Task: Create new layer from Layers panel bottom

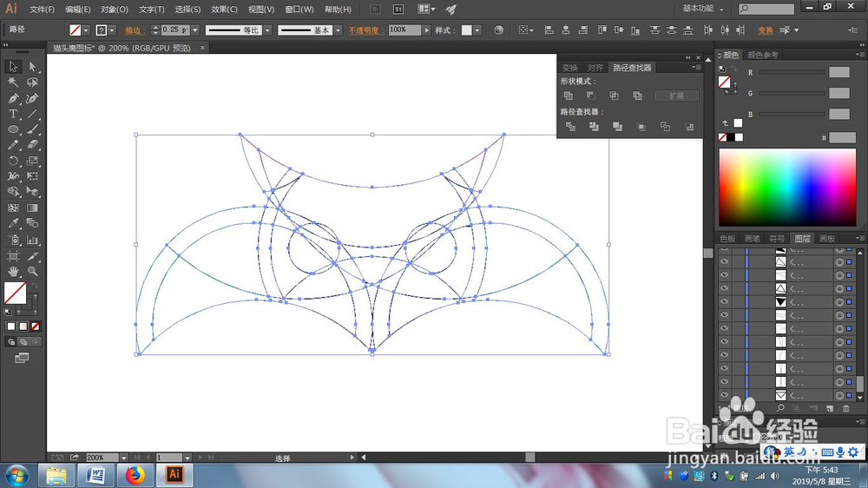Action: click(x=829, y=408)
